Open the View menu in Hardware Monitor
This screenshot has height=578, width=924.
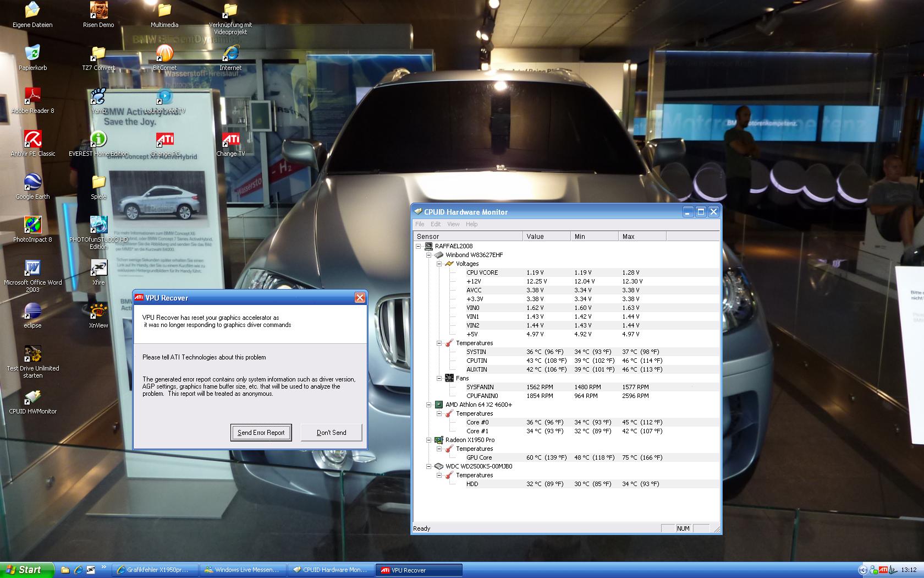(x=453, y=224)
